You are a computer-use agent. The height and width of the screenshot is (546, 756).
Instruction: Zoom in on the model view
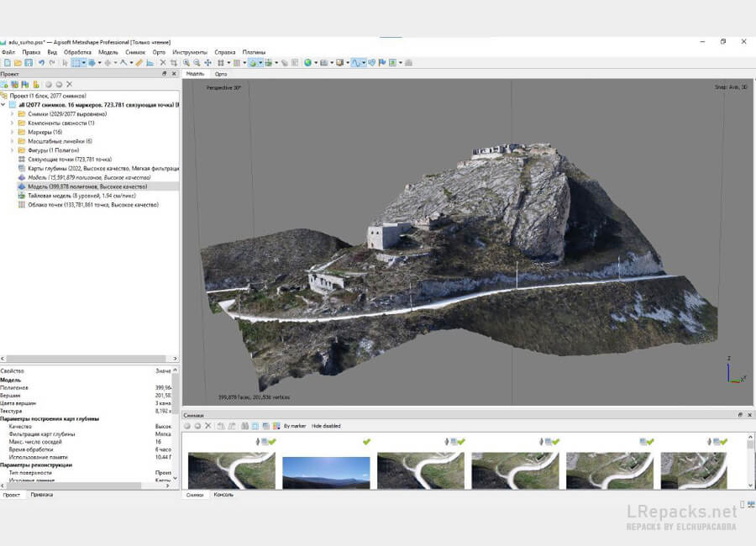click(186, 63)
